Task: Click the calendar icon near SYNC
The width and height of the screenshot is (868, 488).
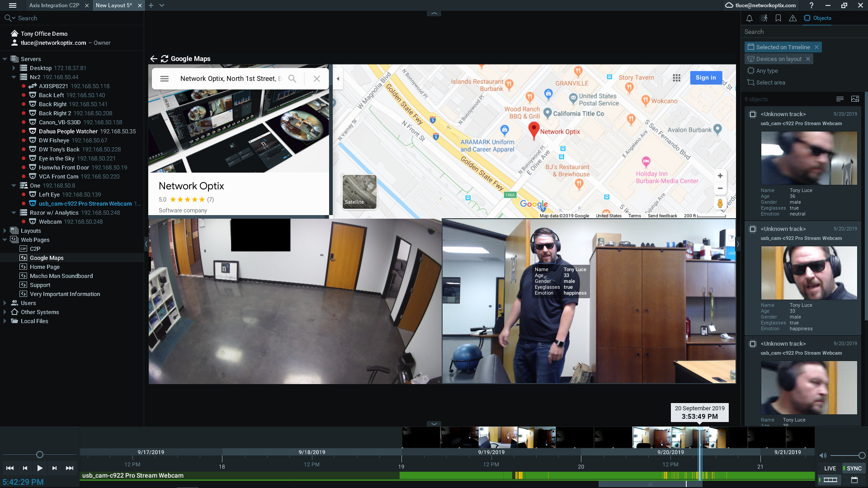Action: point(854,480)
